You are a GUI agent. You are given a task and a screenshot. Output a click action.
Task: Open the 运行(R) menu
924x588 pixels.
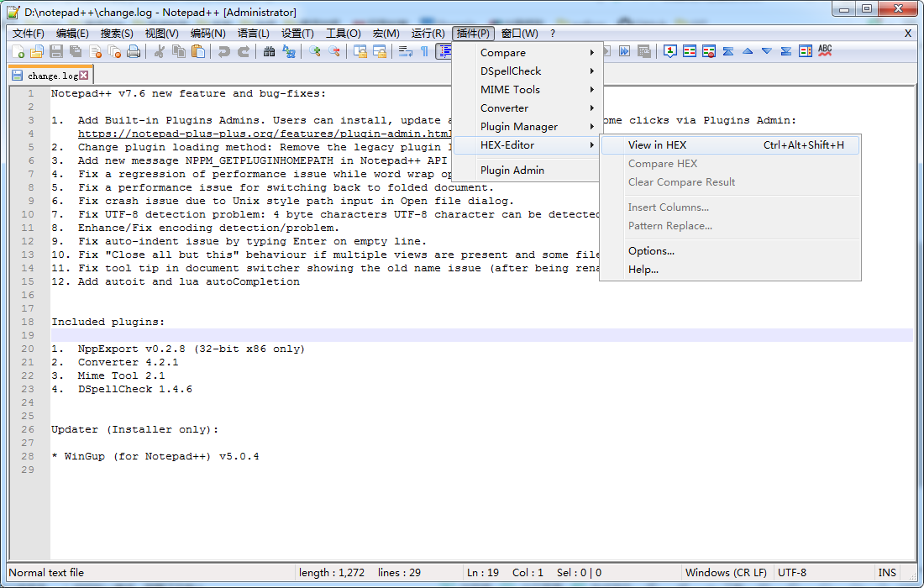tap(428, 34)
